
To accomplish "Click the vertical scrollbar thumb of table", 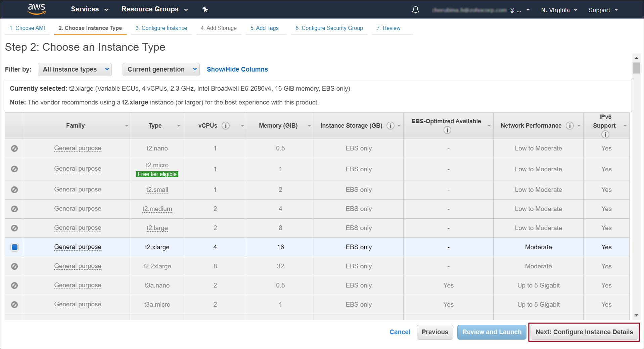I will (x=636, y=68).
